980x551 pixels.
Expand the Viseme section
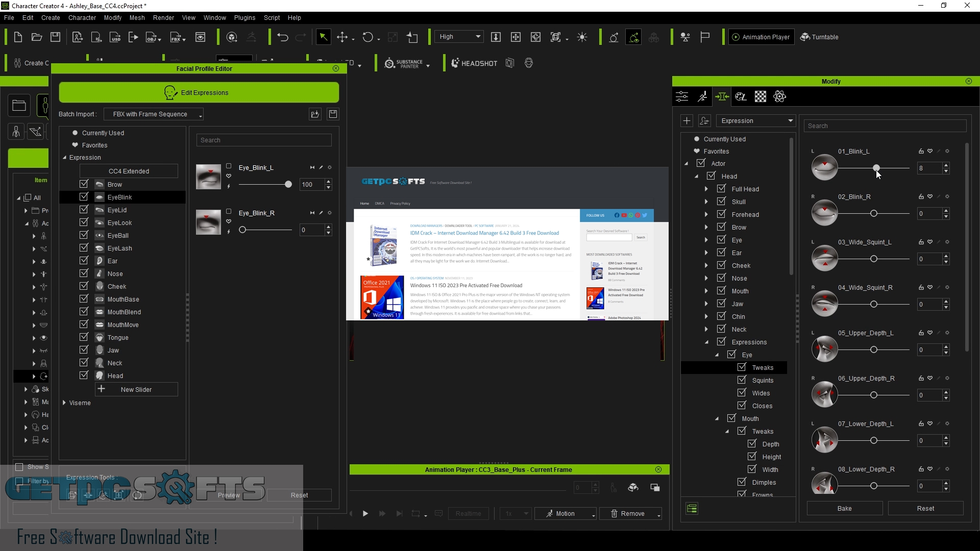point(64,403)
